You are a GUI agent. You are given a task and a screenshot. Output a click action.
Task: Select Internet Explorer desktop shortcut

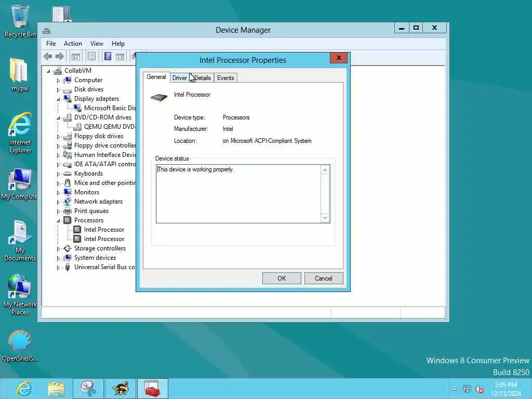coord(20,133)
